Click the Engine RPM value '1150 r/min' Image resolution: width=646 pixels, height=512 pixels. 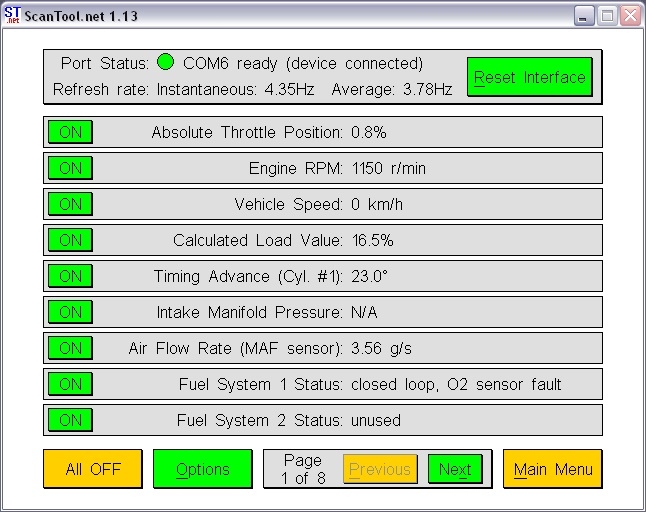coord(389,168)
